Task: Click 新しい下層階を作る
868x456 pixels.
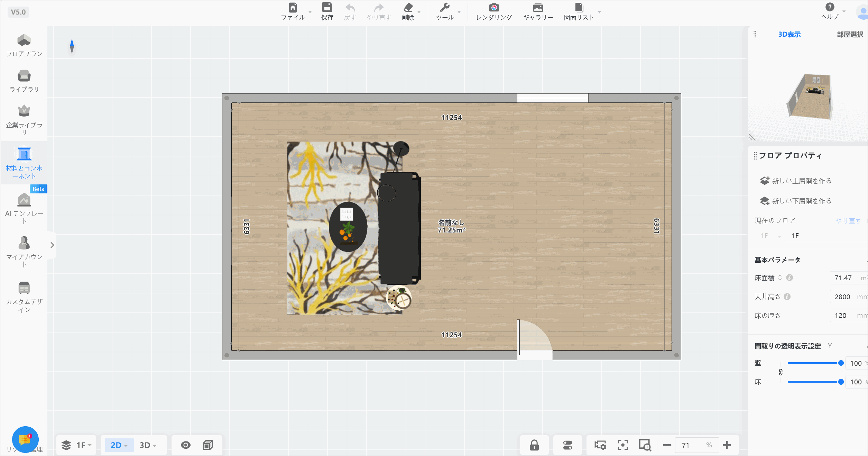Action: pos(796,201)
